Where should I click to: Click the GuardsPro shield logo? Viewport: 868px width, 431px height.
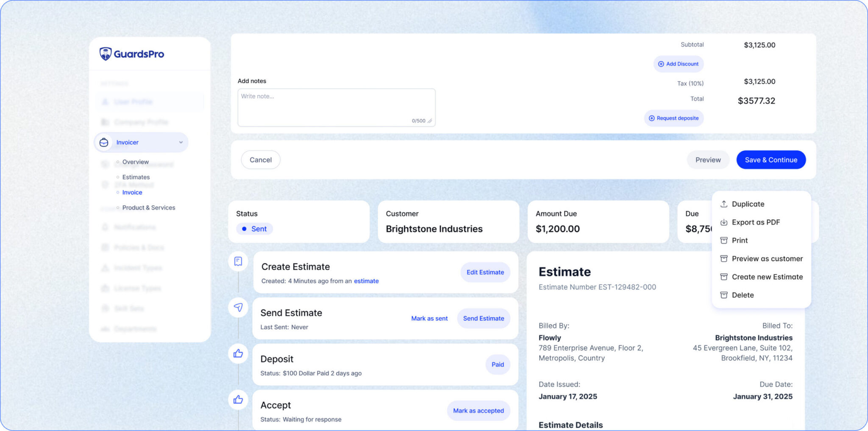coord(105,54)
